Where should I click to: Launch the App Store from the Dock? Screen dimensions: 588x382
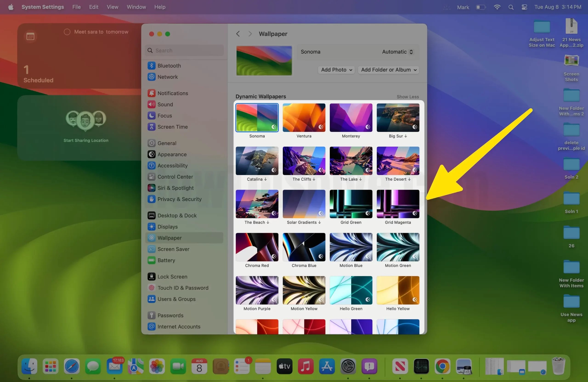tap(327, 366)
